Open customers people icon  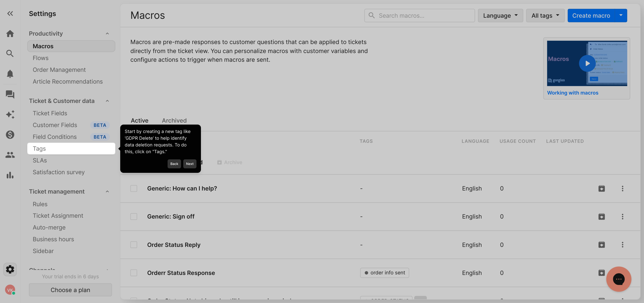(10, 155)
